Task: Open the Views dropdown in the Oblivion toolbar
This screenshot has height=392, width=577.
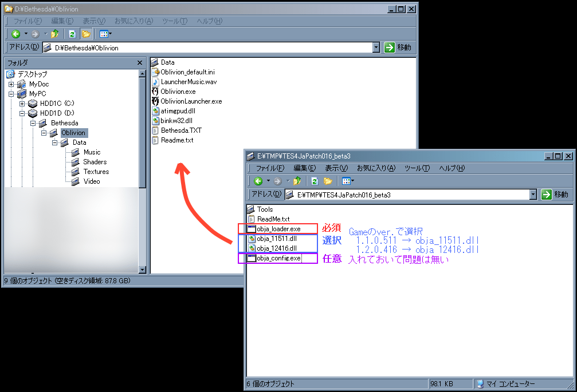Action: click(x=105, y=34)
